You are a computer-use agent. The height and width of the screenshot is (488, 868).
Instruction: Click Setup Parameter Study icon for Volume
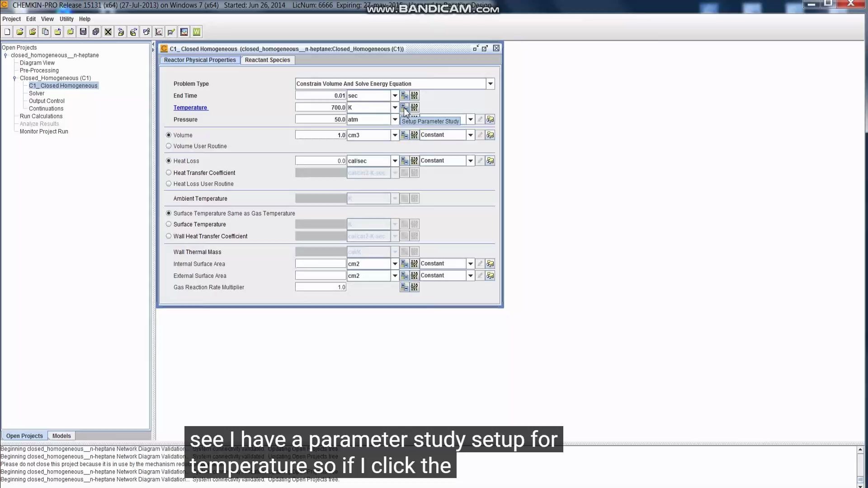click(405, 135)
